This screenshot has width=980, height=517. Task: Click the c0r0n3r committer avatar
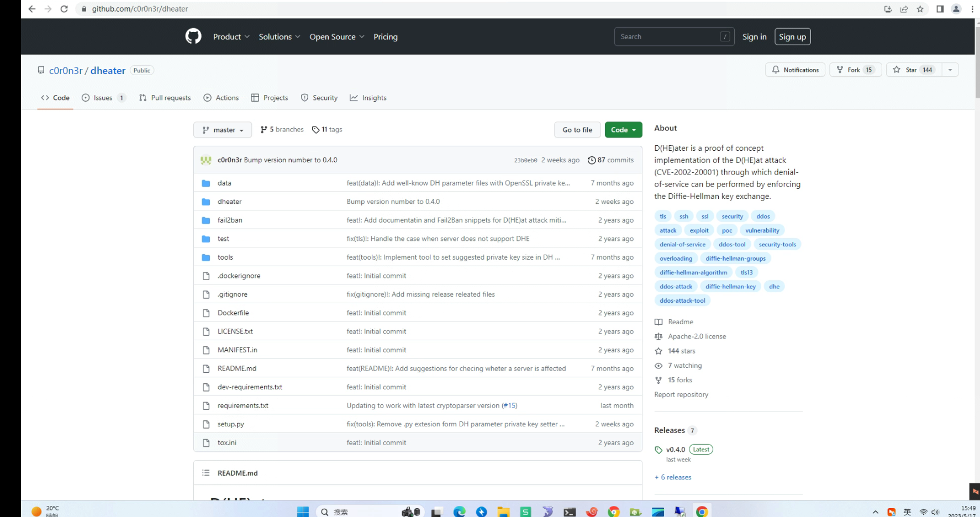[206, 160]
